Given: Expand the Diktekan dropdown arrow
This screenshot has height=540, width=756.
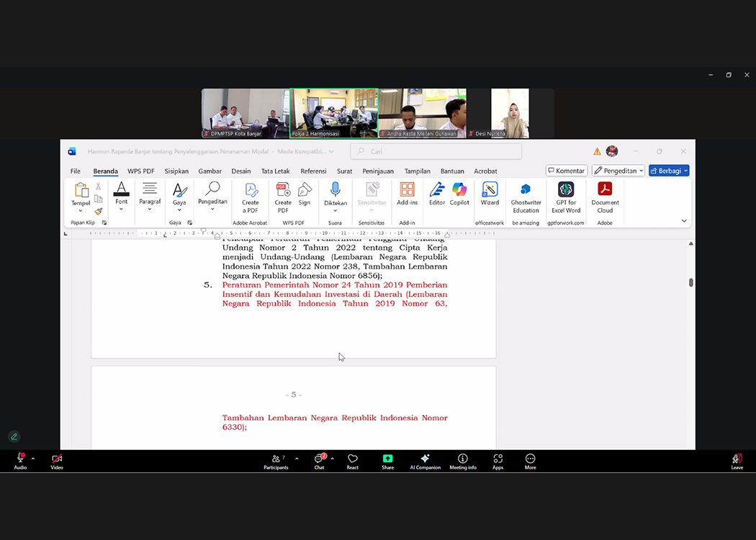Looking at the screenshot, I should (x=335, y=210).
